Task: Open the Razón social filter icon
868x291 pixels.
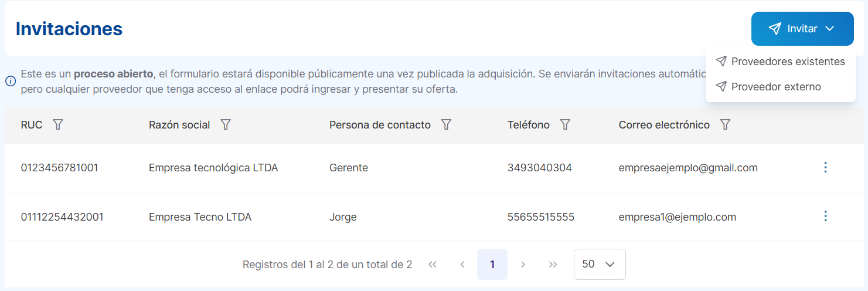Action: (225, 125)
